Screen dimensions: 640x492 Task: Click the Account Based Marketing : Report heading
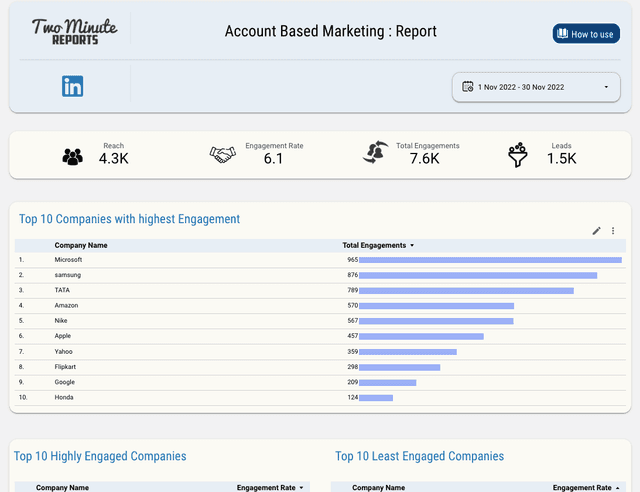(x=331, y=31)
